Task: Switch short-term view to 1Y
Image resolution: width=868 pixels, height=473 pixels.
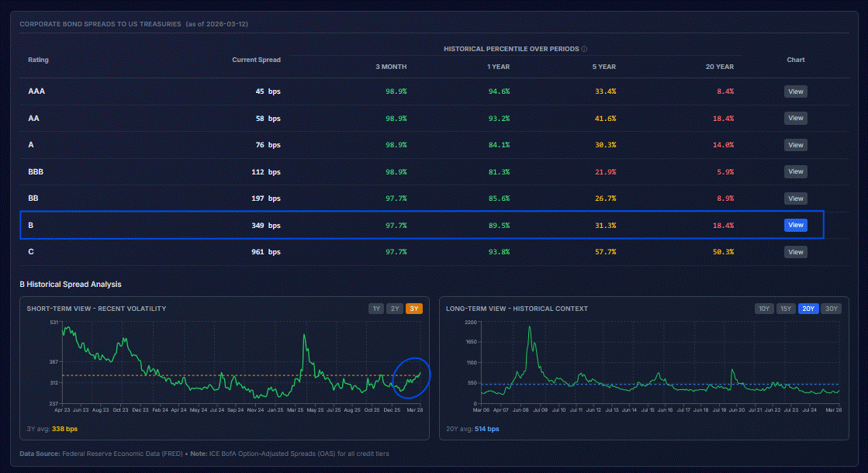Action: click(x=376, y=309)
